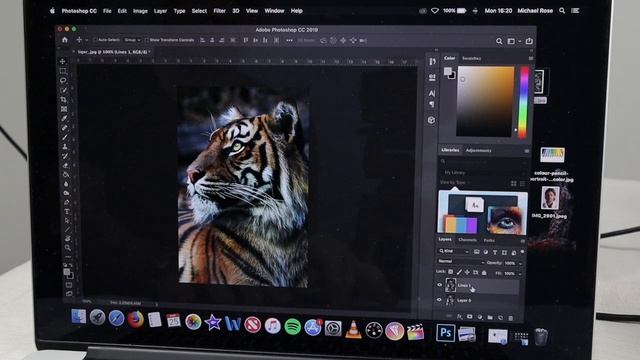The width and height of the screenshot is (640, 360).
Task: Click inside the color picker field
Action: pyautogui.click(x=485, y=102)
